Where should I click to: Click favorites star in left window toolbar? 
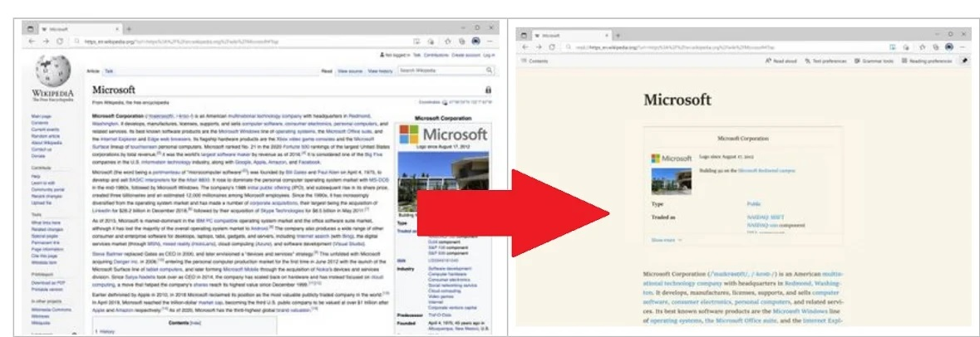tap(447, 42)
